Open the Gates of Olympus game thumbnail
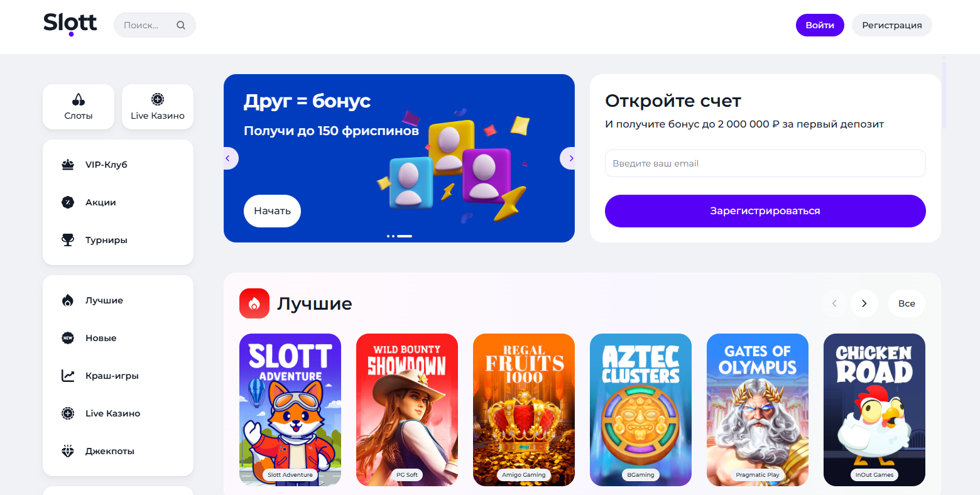The height and width of the screenshot is (495, 980). pos(758,410)
